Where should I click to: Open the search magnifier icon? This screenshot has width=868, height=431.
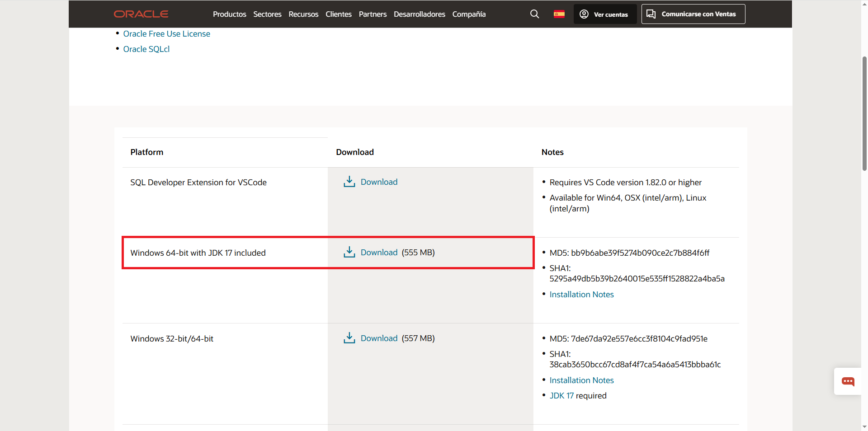pos(534,14)
